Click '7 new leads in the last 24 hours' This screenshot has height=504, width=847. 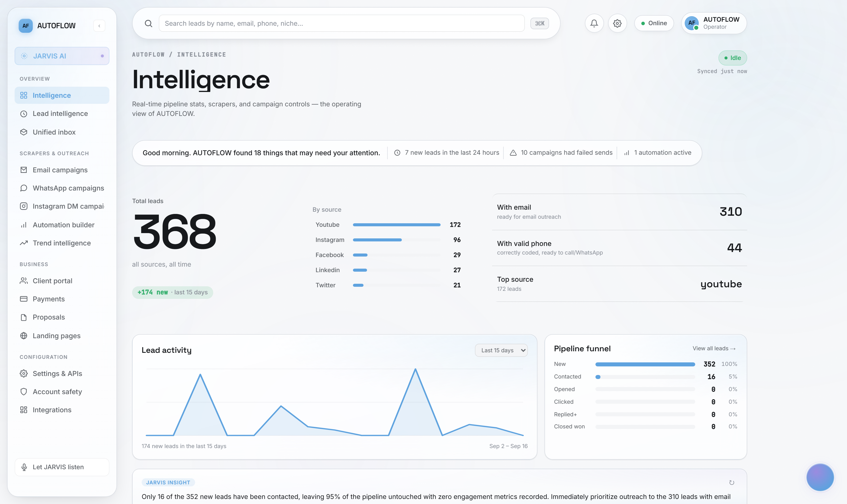click(x=446, y=152)
